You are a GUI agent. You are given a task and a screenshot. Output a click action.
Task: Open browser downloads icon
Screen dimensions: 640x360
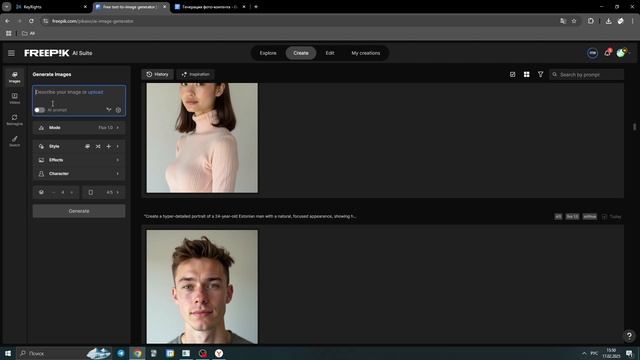point(608,21)
